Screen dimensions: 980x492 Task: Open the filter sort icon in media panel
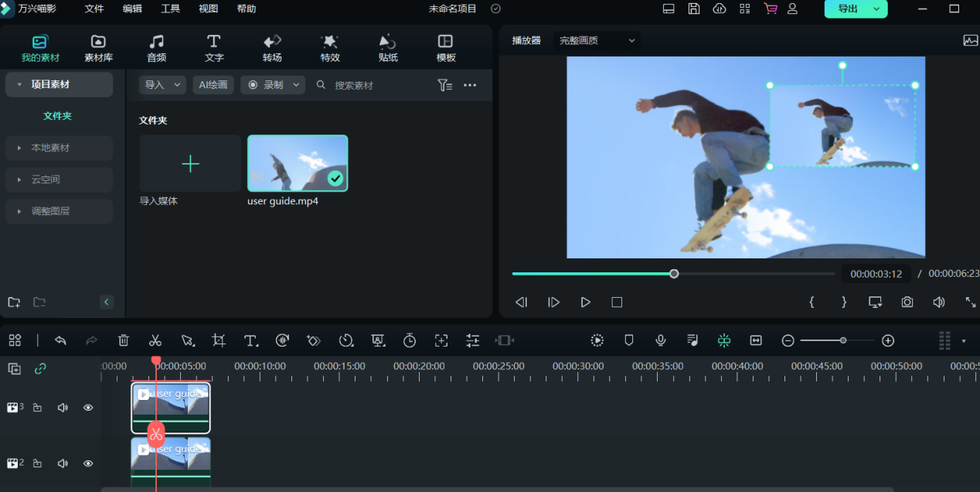coord(444,85)
